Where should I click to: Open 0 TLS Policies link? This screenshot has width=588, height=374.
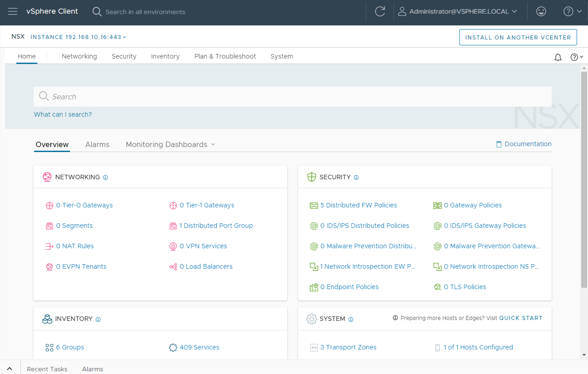(465, 287)
